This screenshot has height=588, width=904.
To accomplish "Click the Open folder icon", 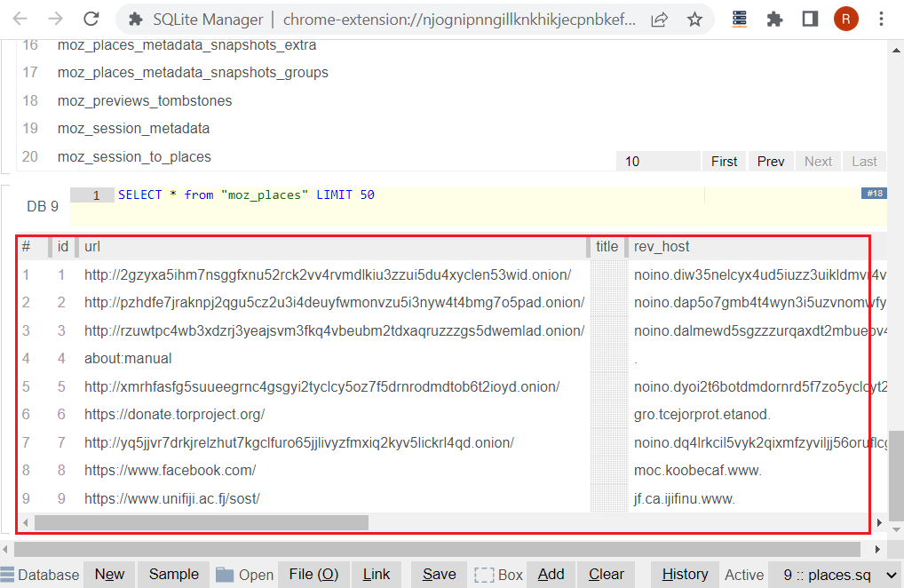I will (x=225, y=575).
